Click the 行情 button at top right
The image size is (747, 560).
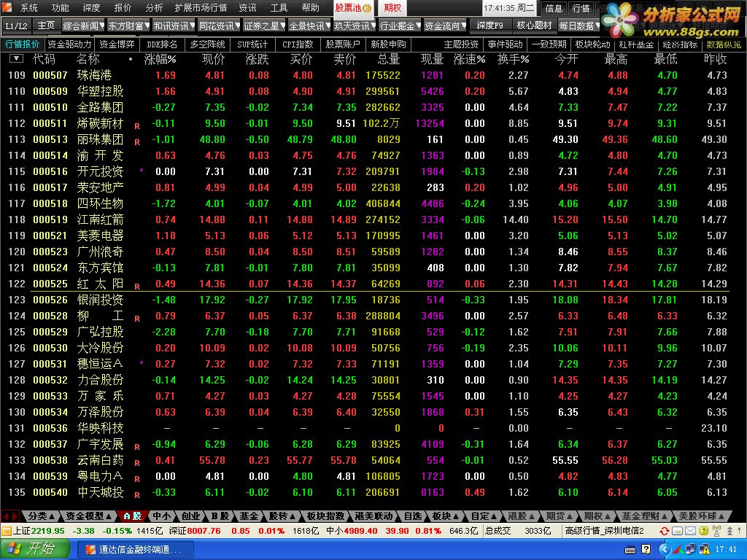pos(581,8)
